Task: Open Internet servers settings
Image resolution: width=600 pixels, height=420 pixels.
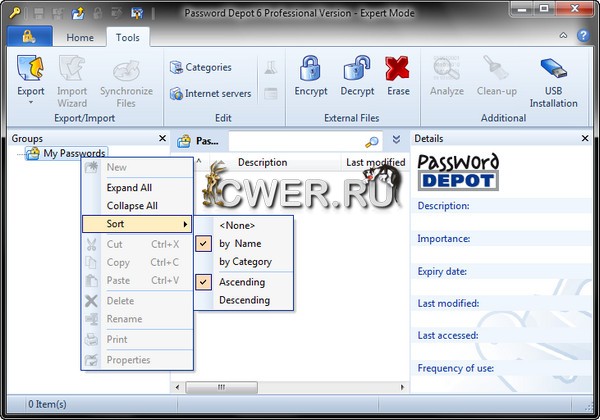Action: point(210,93)
